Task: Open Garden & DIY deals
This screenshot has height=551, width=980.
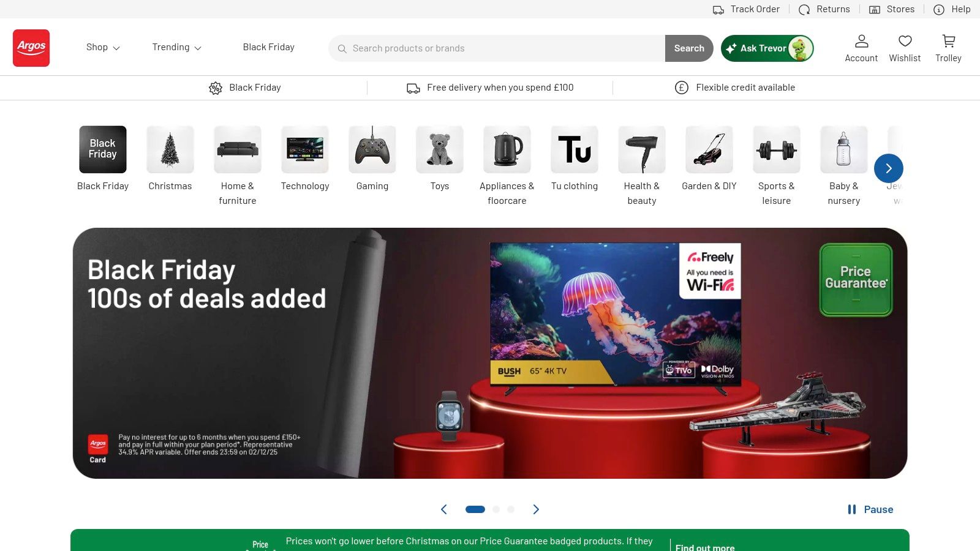Action: coord(709,158)
